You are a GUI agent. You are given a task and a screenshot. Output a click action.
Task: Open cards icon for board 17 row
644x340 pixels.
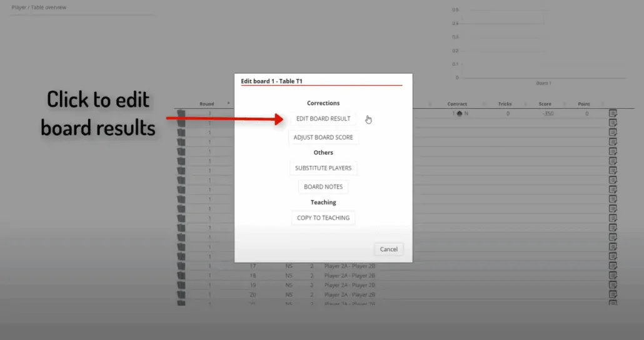(x=181, y=266)
